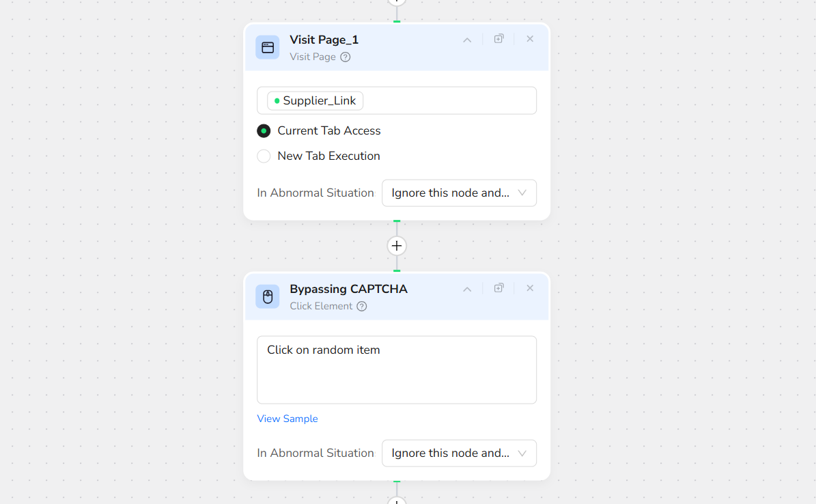Screen dimensions: 816x504
Task: Duplicate the Bypassing CAPTCHA node
Action: (499, 288)
